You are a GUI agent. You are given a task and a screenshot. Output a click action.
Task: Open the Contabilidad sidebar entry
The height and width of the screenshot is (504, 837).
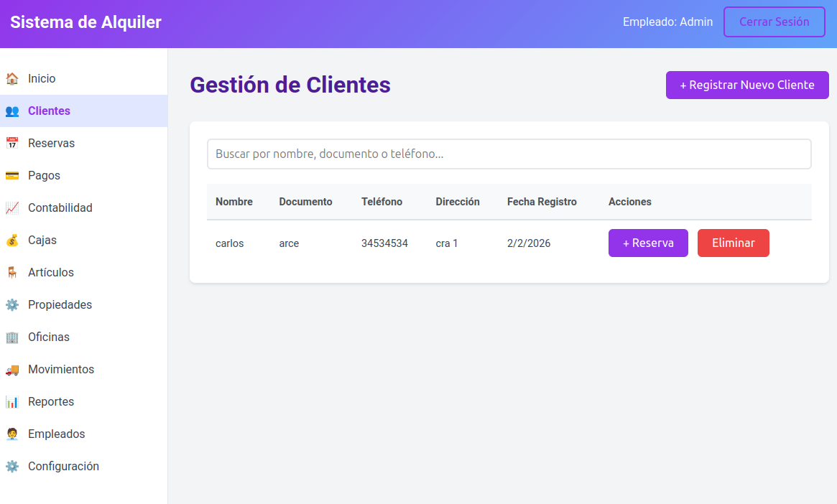pyautogui.click(x=84, y=207)
